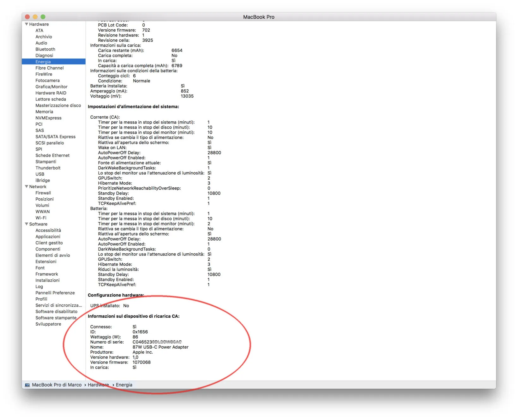518x420 pixels.
Task: Select Masterizzazione disco in the sidebar
Action: tap(58, 105)
